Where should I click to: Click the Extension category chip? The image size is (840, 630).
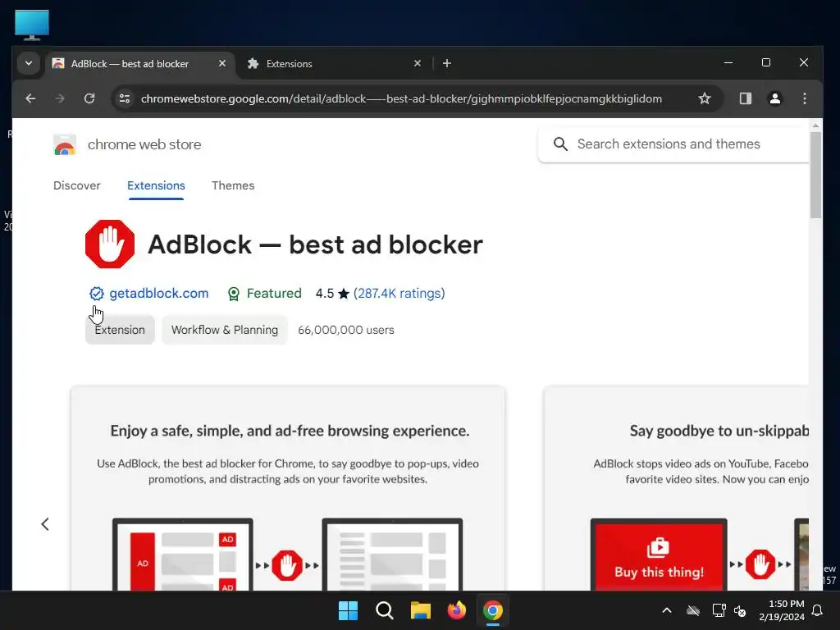pyautogui.click(x=120, y=330)
